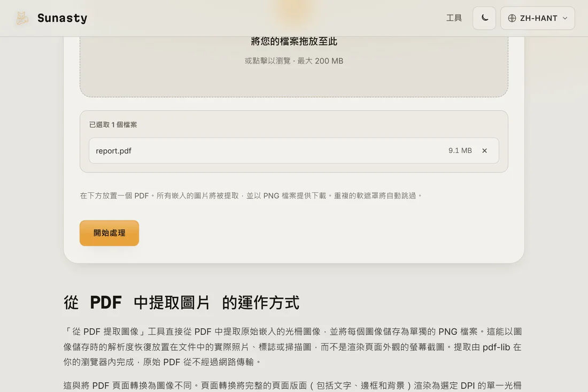
Task: Click the 從 PDF 中提取圖片 的運作方式 heading
Action: coord(182,302)
